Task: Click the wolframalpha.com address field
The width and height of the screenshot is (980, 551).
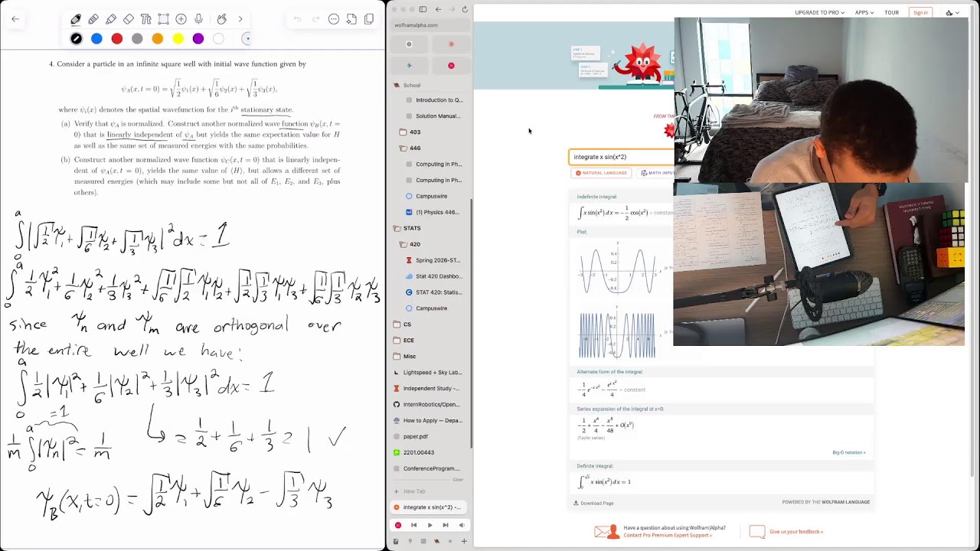Action: click(430, 25)
